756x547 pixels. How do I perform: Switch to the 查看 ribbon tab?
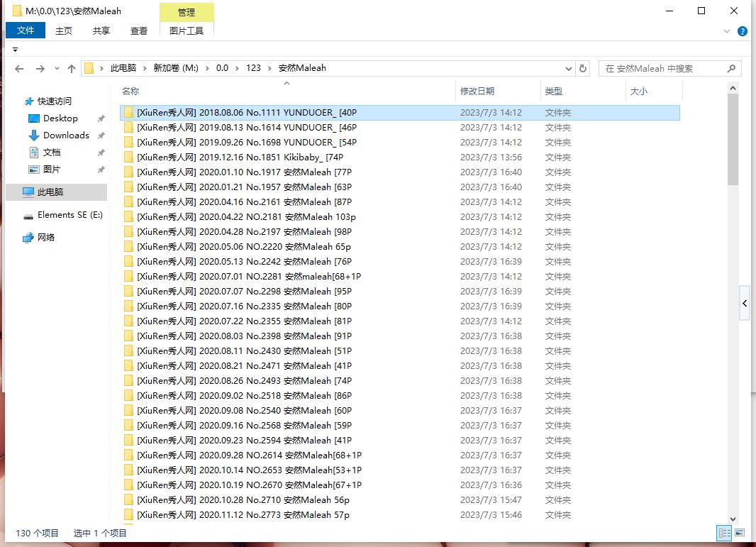139,31
